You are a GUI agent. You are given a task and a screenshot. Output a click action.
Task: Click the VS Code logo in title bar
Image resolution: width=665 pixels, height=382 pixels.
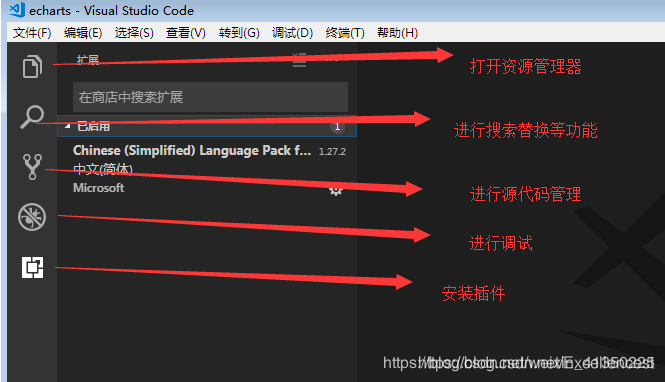[x=17, y=10]
